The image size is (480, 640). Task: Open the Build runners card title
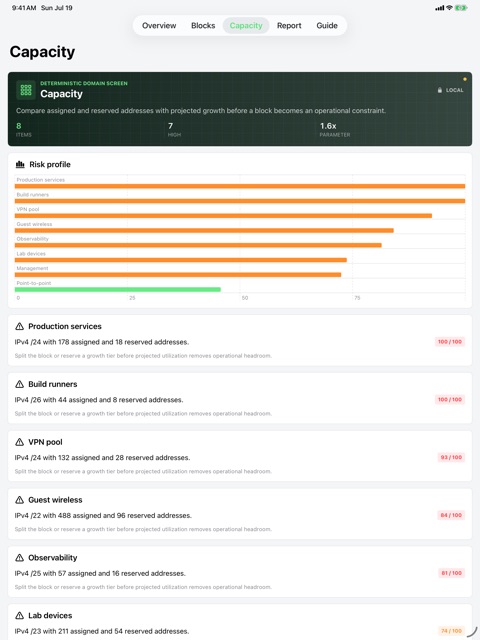pos(53,384)
